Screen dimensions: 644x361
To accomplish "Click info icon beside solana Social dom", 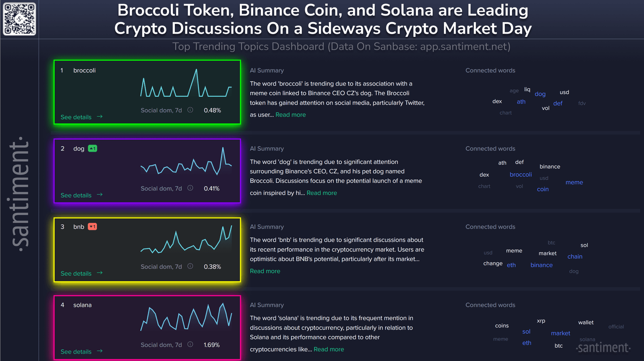I will pyautogui.click(x=190, y=345).
